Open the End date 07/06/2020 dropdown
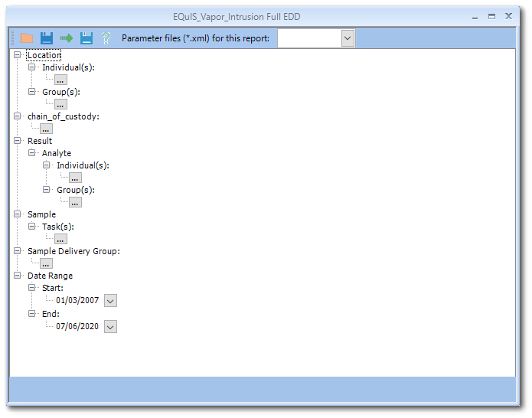This screenshot has width=532, height=418. (x=110, y=327)
